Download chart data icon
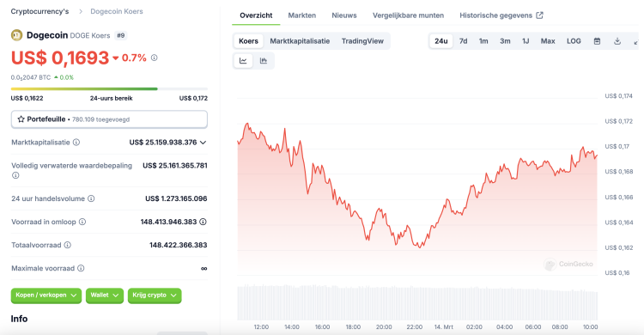644x335 pixels. pyautogui.click(x=617, y=41)
